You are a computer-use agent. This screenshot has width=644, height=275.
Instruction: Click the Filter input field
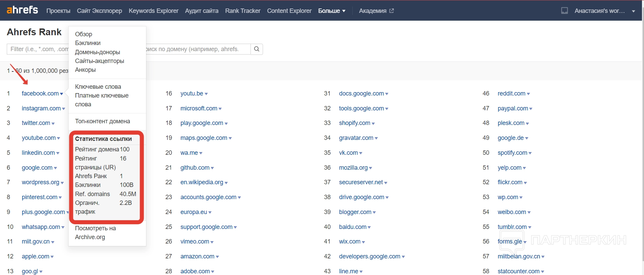click(x=38, y=49)
